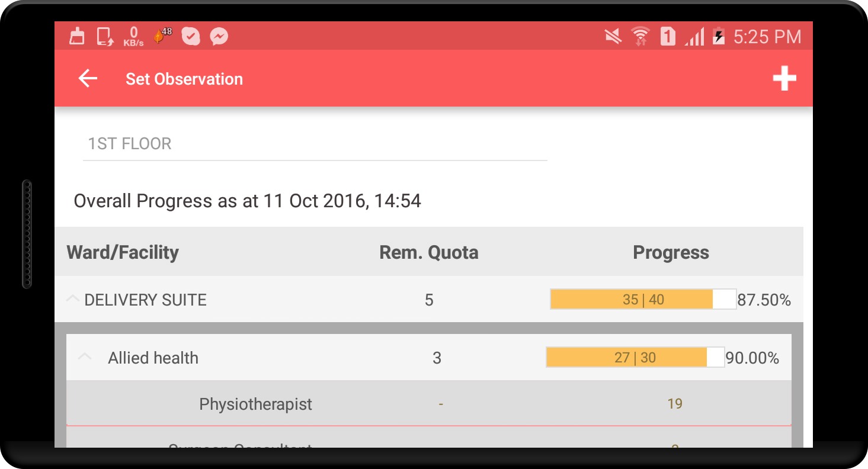Image resolution: width=868 pixels, height=469 pixels.
Task: Click the Allied health 27 | 30 progress bar
Action: coord(635,358)
